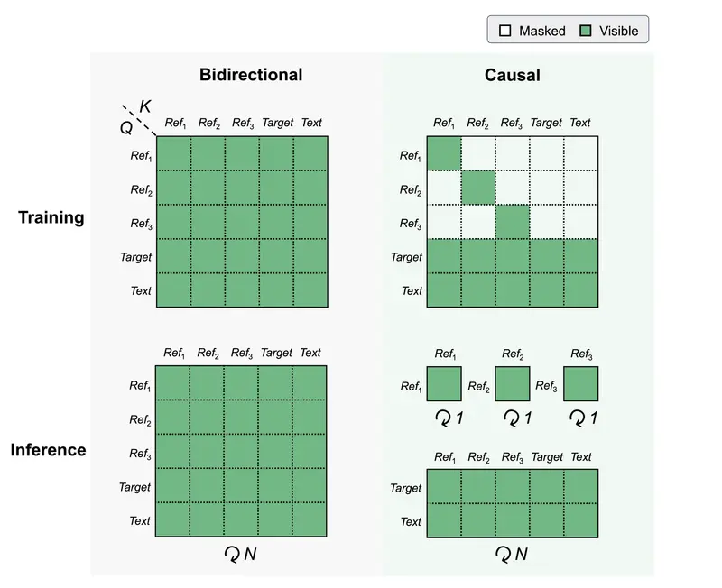
Task: Click the white Masked legend box
Action: click(504, 31)
